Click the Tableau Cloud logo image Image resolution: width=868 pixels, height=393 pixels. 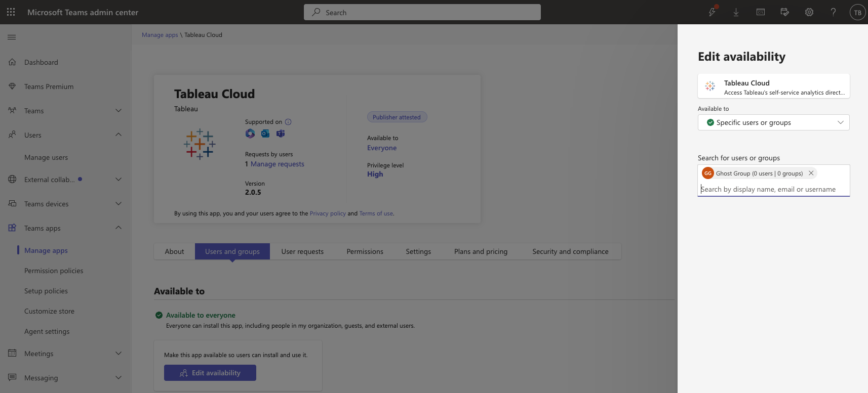tap(200, 144)
